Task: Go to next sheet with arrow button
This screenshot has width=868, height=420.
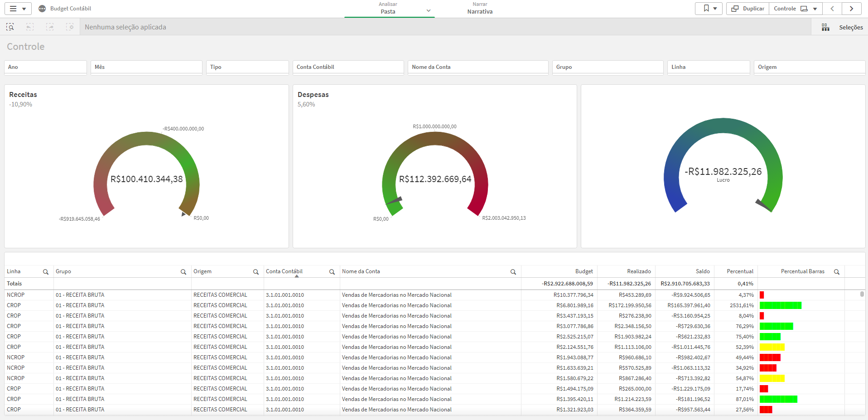Action: coord(852,8)
